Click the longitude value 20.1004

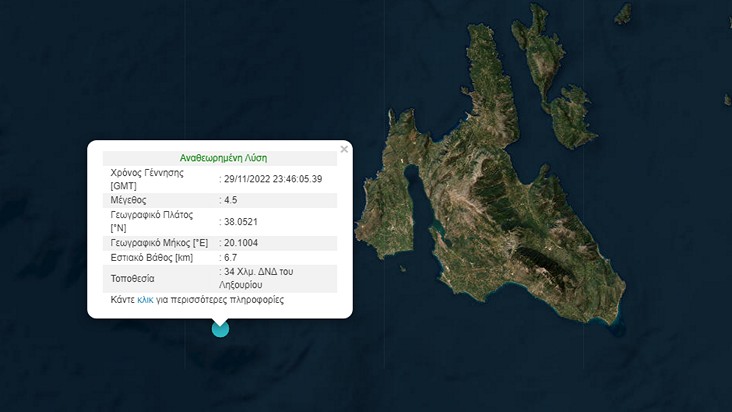[240, 243]
